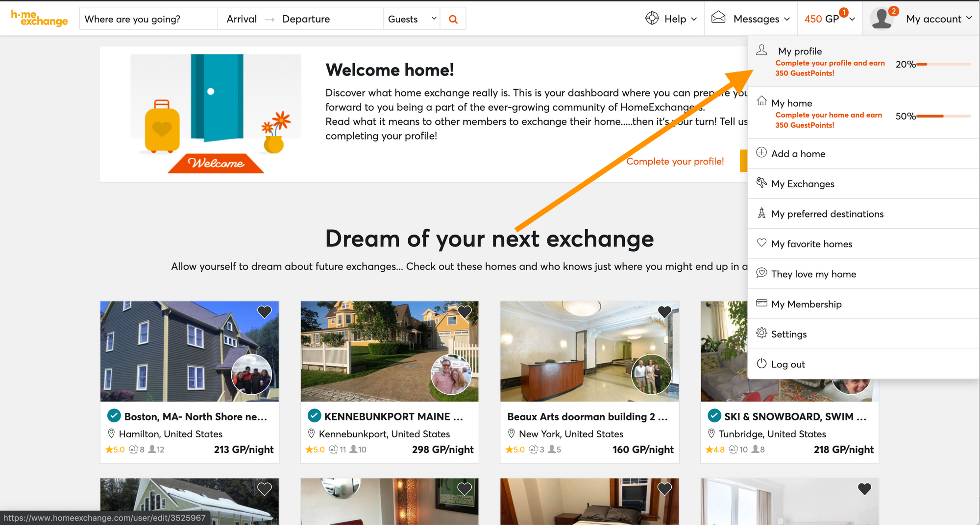This screenshot has height=525, width=980.
Task: Click the Messages envelope icon
Action: click(718, 18)
